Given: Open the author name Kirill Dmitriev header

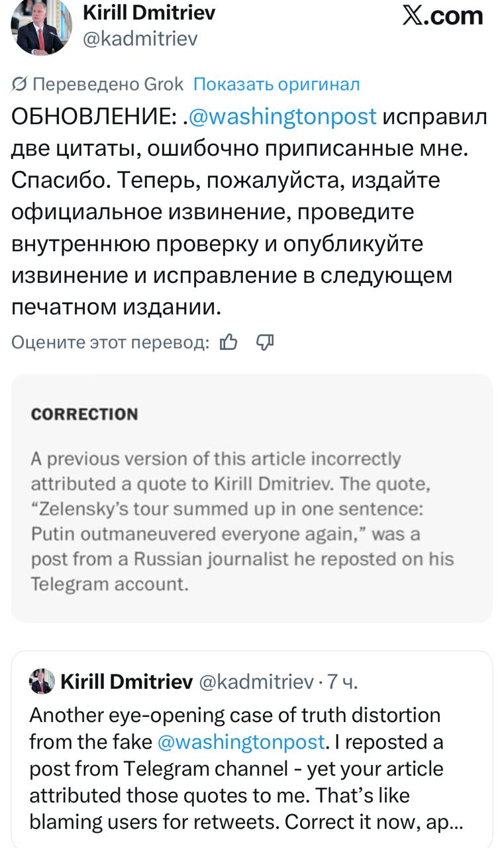Looking at the screenshot, I should tap(149, 12).
